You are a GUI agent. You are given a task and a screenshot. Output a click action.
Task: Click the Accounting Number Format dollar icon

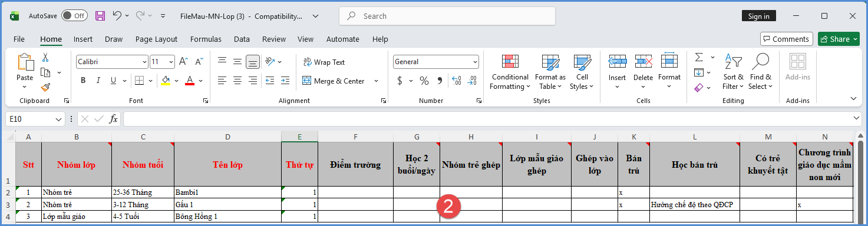pos(400,81)
